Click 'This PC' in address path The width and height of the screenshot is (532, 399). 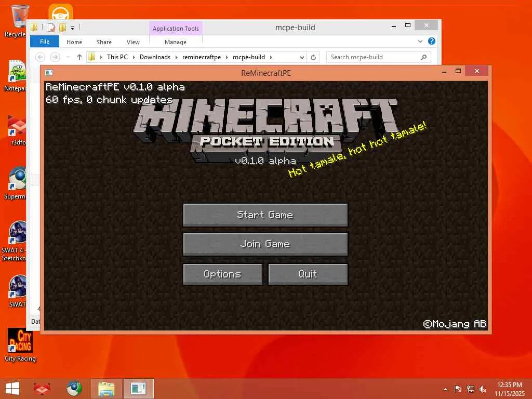click(117, 57)
